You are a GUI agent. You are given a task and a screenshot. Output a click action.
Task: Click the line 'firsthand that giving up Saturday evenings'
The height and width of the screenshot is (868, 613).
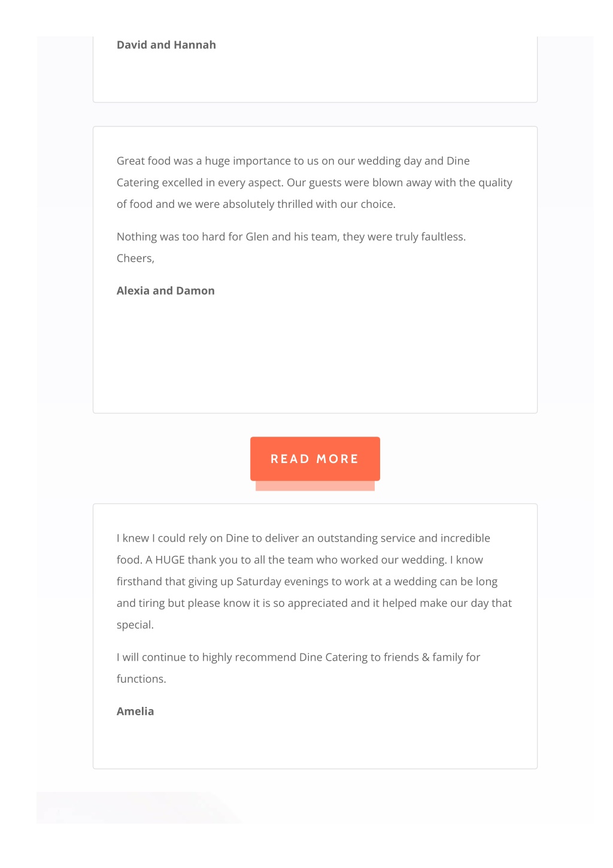(x=307, y=581)
